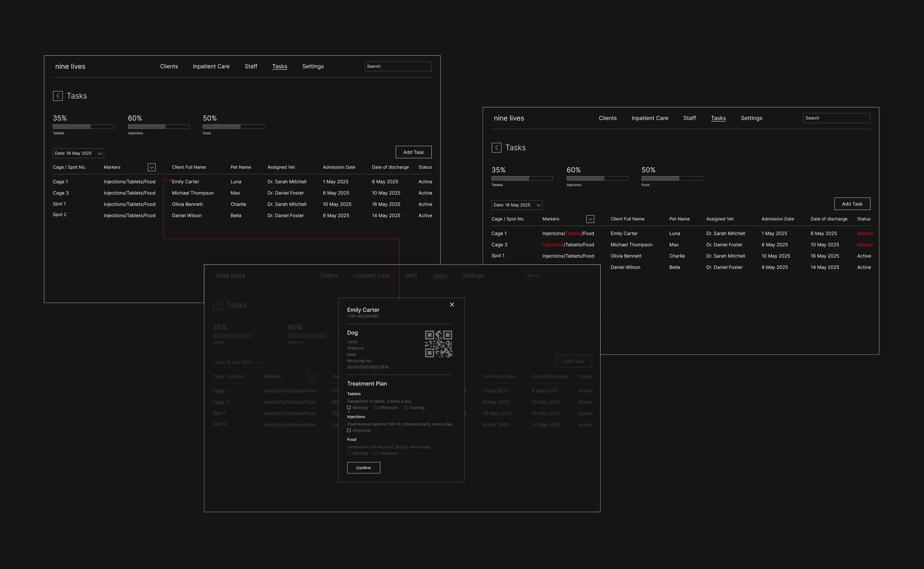This screenshot has width=924, height=569.
Task: Click the QR code in the Emily Carter modal
Action: [x=438, y=344]
